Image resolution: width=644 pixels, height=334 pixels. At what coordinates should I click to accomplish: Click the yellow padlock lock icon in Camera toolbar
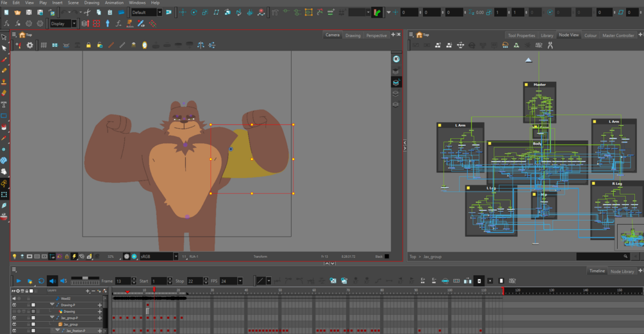coord(88,45)
